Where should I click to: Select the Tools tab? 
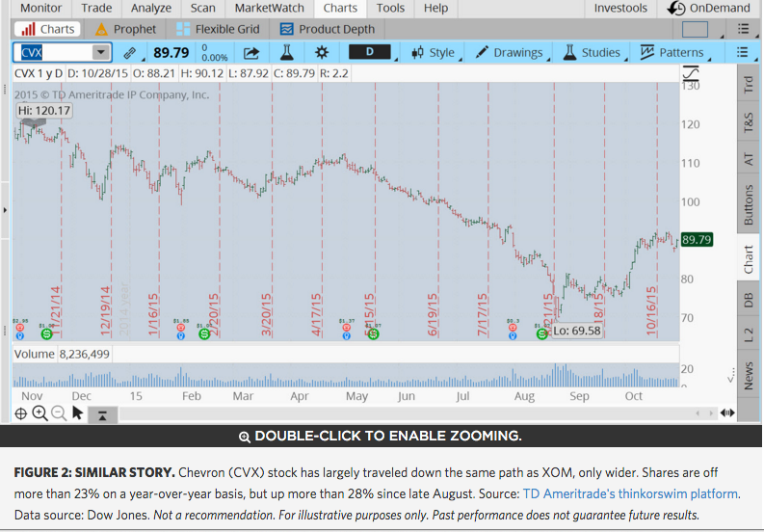pyautogui.click(x=390, y=9)
